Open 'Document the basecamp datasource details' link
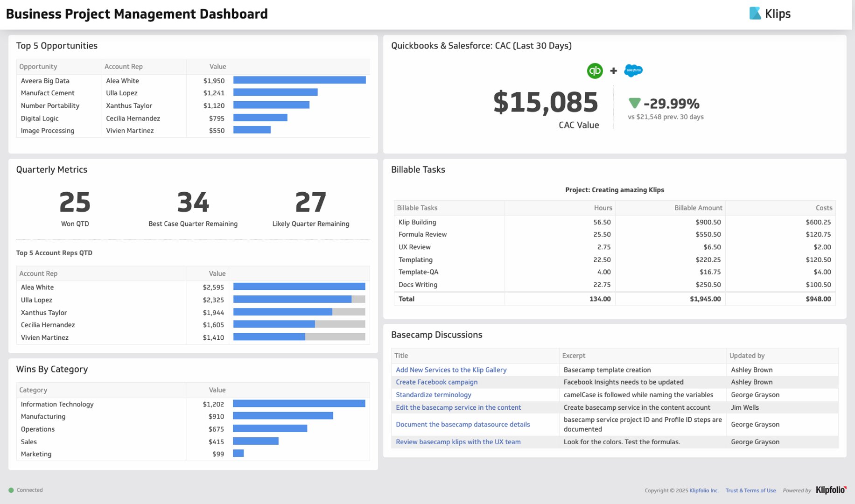This screenshot has width=855, height=504. coord(463,424)
